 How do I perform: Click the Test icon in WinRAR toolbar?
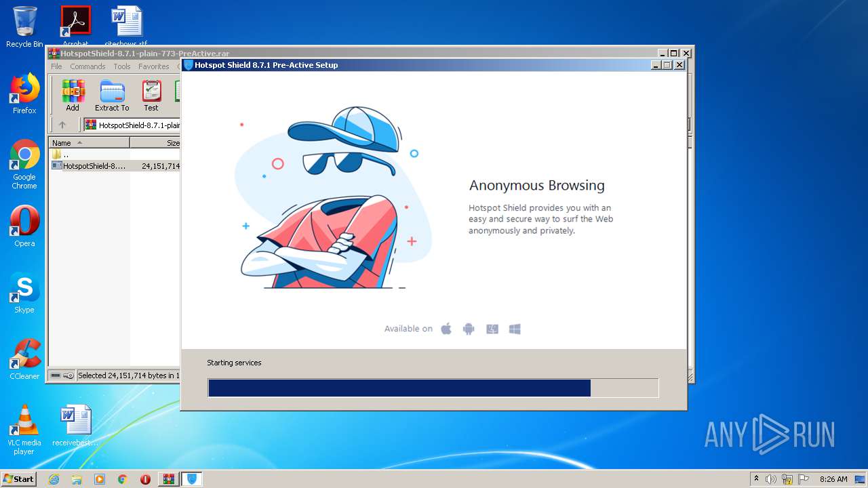click(151, 96)
